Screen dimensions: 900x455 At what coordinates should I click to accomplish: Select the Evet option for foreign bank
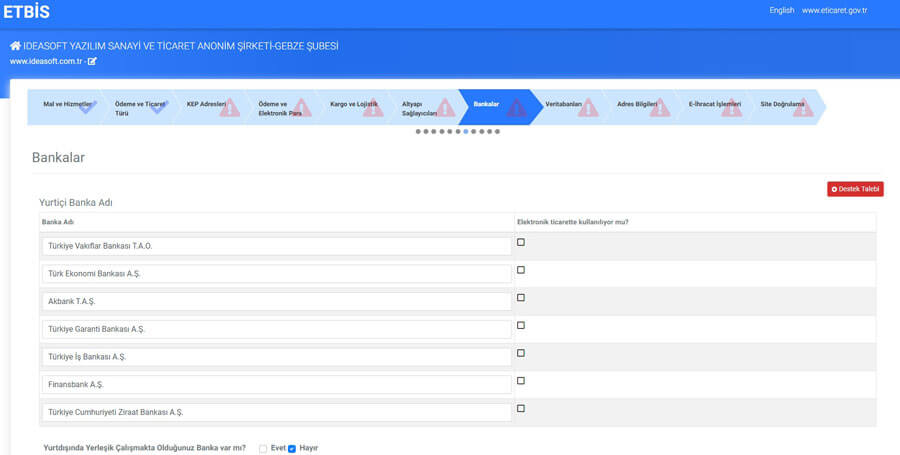pos(263,449)
